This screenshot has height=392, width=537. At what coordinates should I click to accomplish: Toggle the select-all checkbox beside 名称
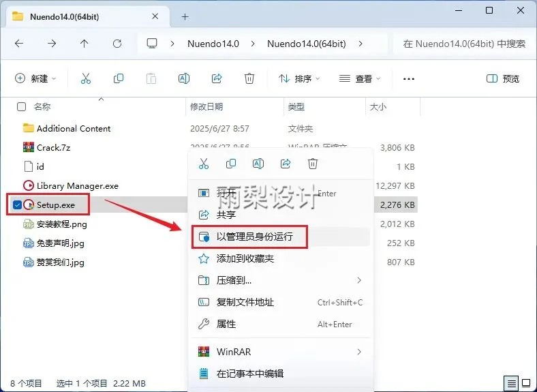21,106
